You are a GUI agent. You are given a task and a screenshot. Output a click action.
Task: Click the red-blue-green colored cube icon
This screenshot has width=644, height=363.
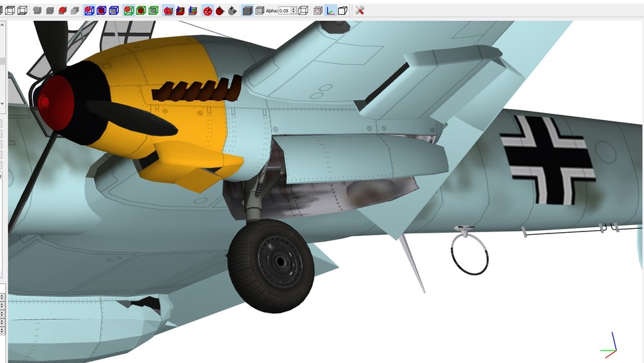(192, 11)
